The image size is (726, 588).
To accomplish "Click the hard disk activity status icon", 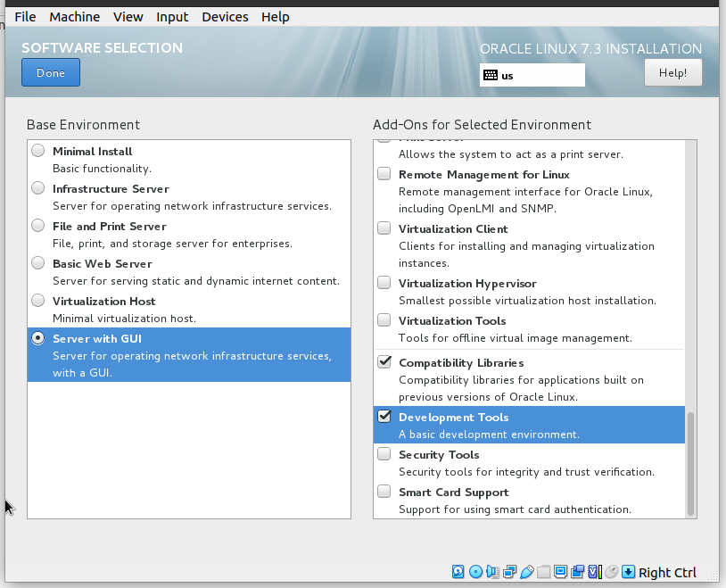I will (x=458, y=572).
